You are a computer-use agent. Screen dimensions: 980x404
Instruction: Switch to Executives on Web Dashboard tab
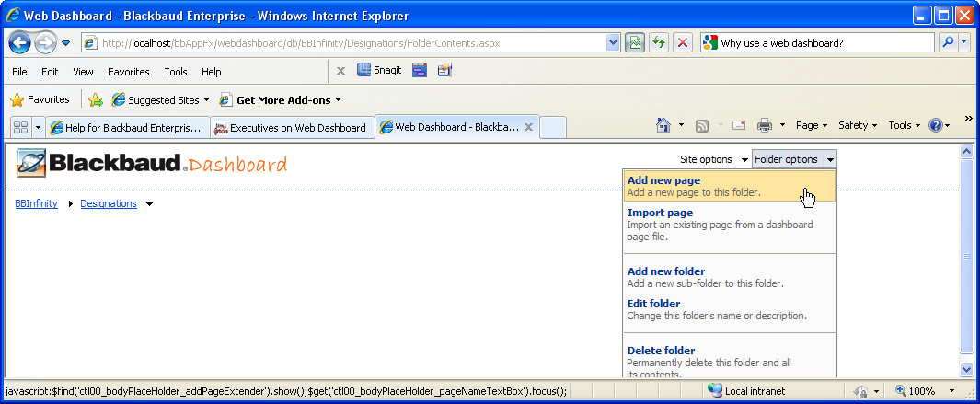(x=292, y=128)
